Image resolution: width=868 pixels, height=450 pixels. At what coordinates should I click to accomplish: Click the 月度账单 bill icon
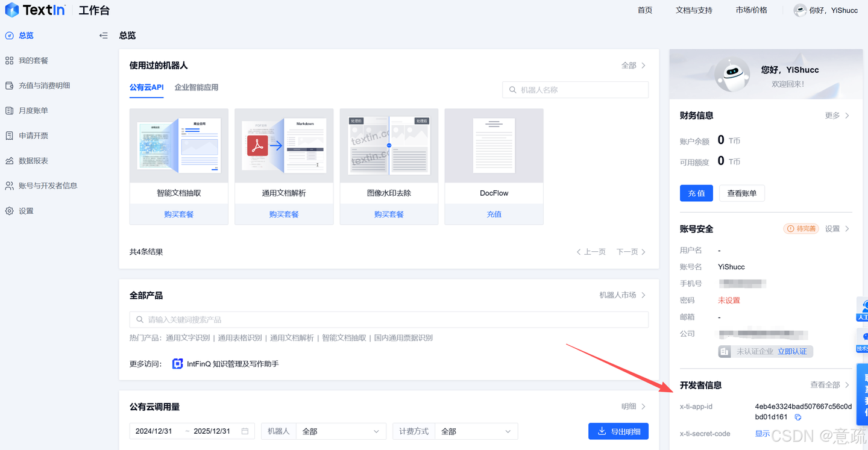(9, 111)
